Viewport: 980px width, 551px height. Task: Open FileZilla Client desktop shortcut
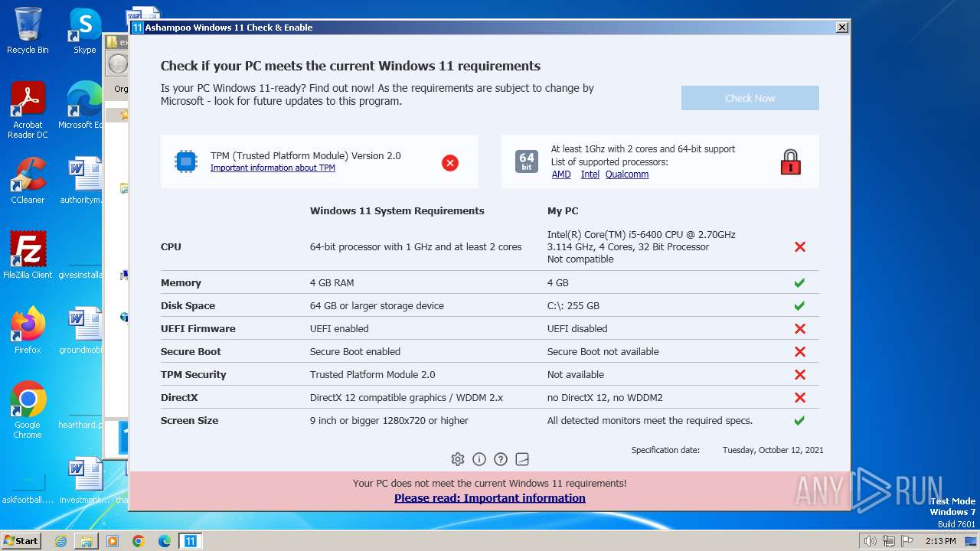28,256
